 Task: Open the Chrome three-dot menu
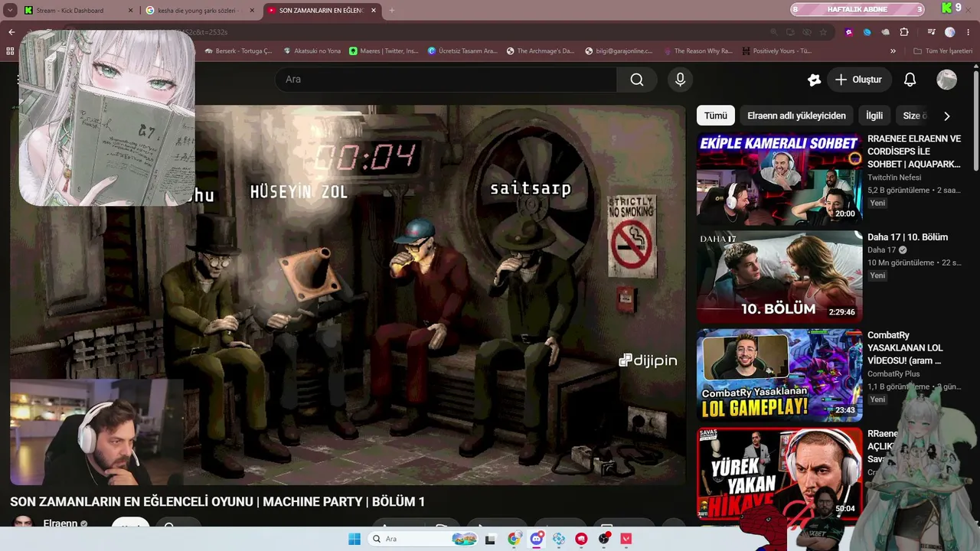(x=969, y=32)
